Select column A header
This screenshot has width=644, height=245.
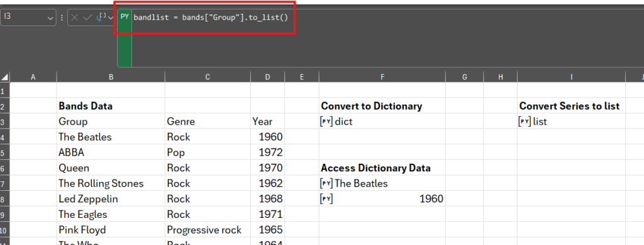point(33,77)
